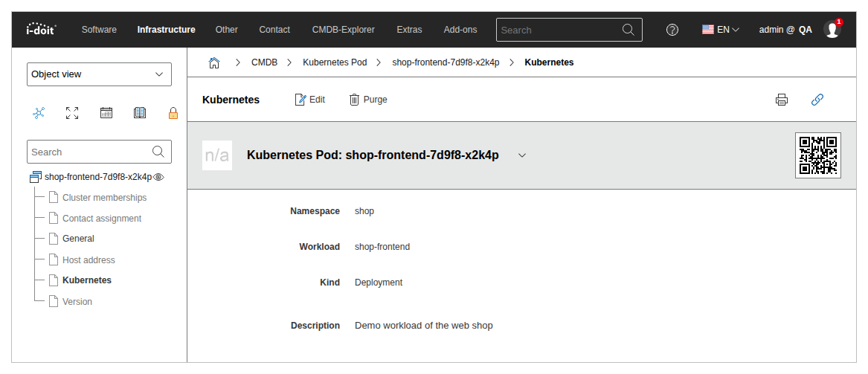Open the CMDB-Explorer menu item

click(x=343, y=30)
